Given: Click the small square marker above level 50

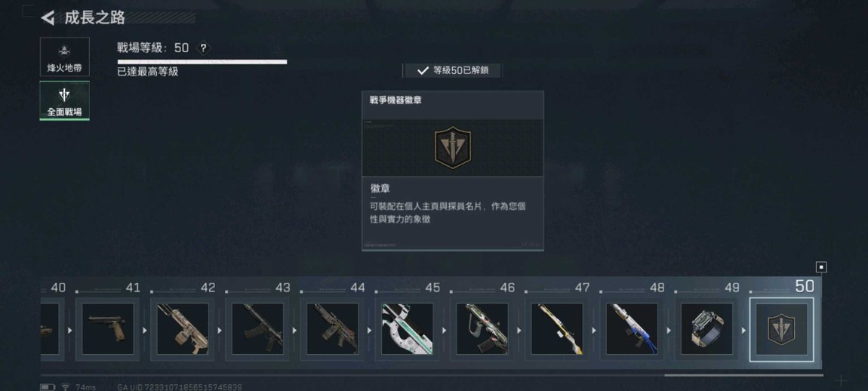Looking at the screenshot, I should [x=821, y=267].
